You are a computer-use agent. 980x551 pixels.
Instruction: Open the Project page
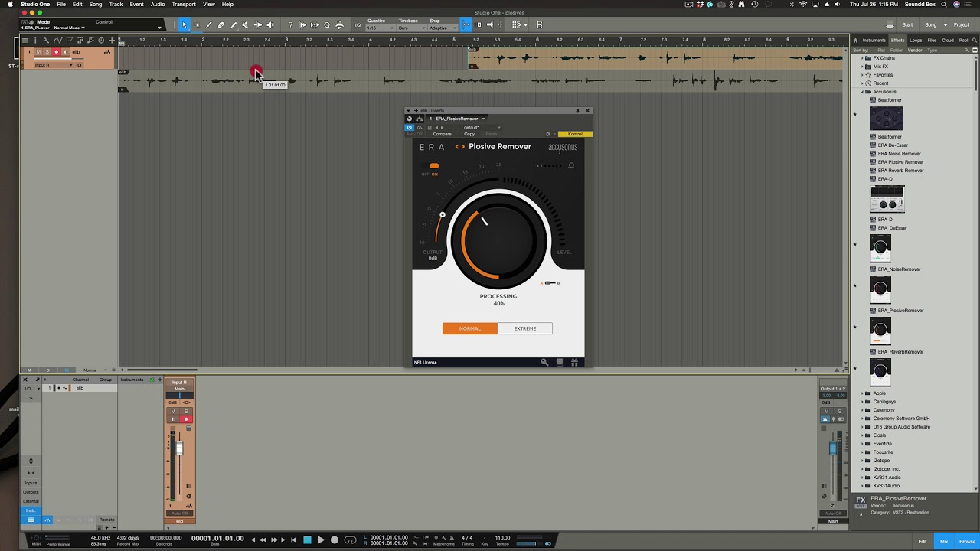961,24
